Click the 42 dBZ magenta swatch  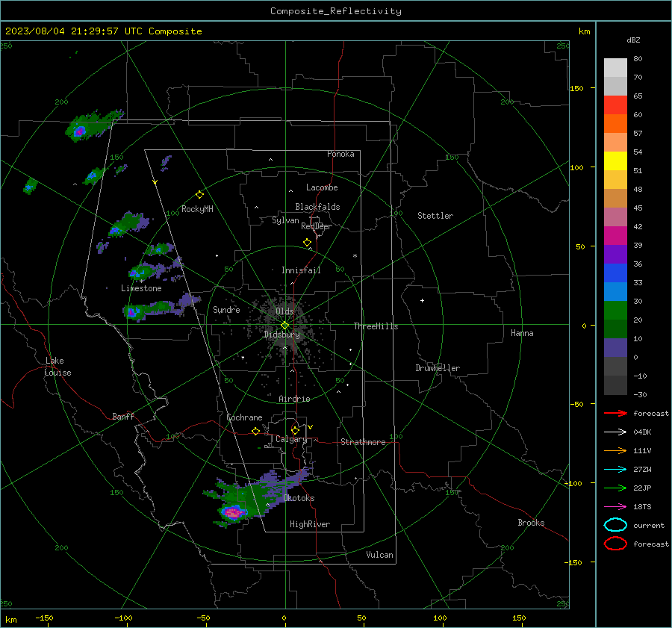[615, 235]
